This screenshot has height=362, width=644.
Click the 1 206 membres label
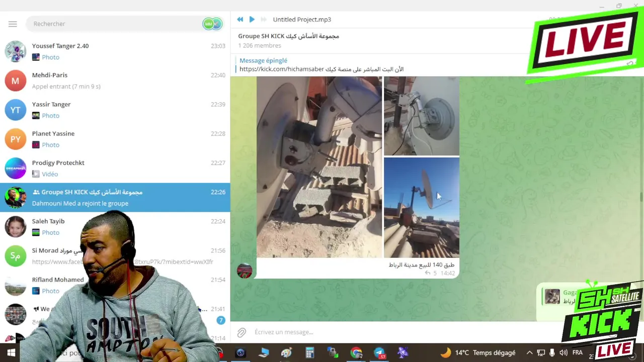click(x=260, y=45)
